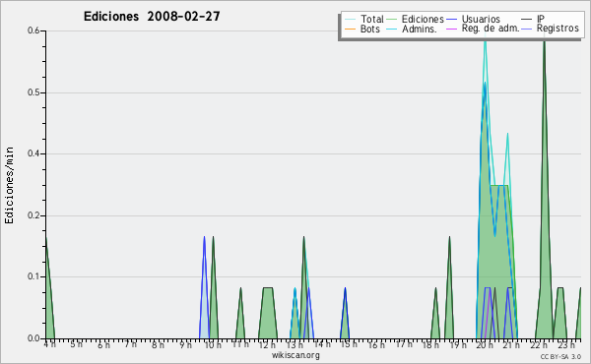Click the '15 h' x-axis label

(x=349, y=344)
